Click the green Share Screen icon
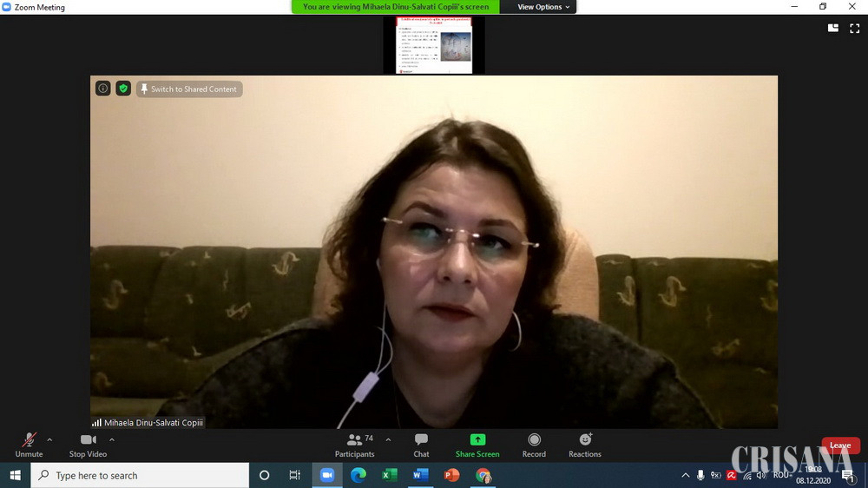868x488 pixels. (x=477, y=440)
